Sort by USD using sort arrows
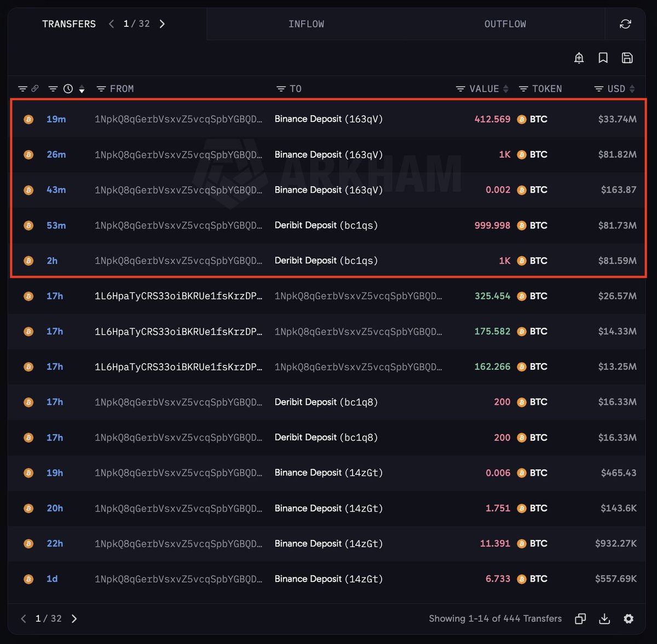 point(632,89)
